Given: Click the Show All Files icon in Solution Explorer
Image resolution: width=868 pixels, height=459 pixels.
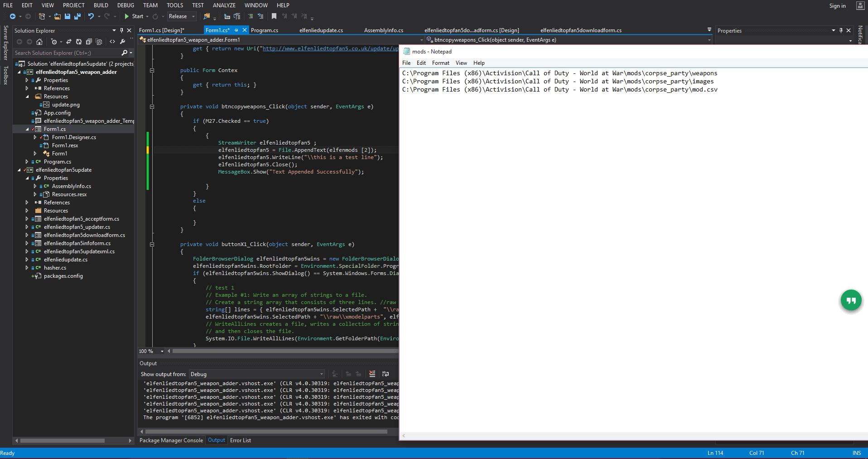Looking at the screenshot, I should coord(99,42).
